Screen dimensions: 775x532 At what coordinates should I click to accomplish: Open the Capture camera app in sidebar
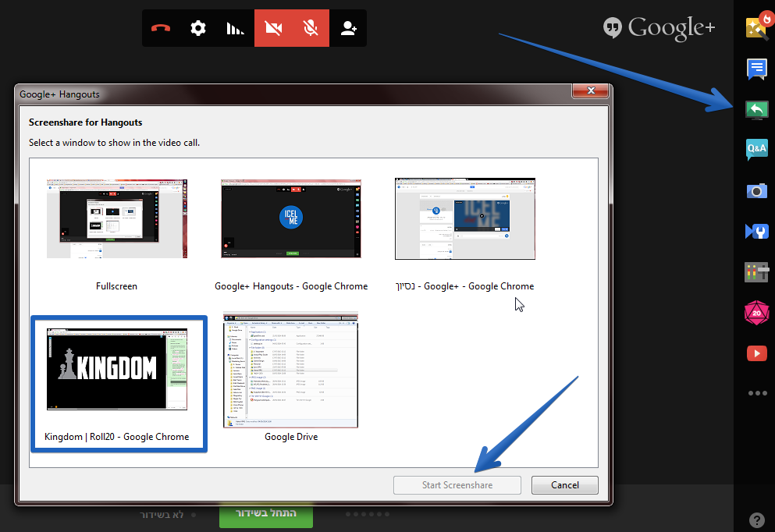[757, 190]
